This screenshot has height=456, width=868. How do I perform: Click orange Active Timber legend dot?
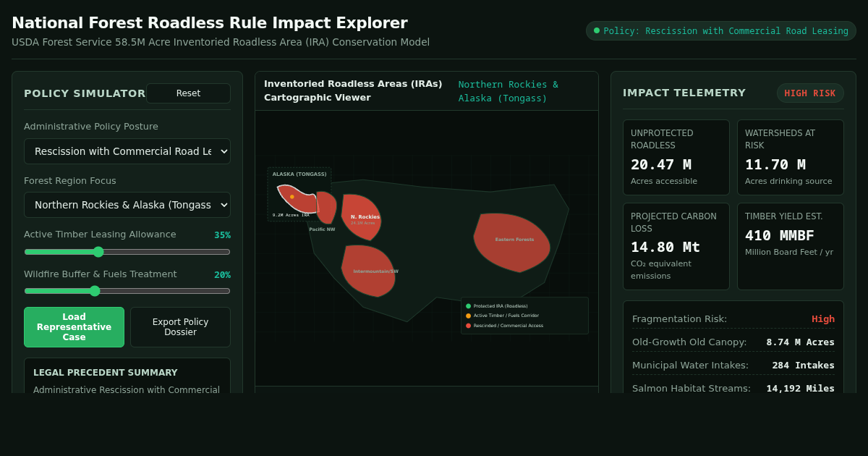[468, 316]
